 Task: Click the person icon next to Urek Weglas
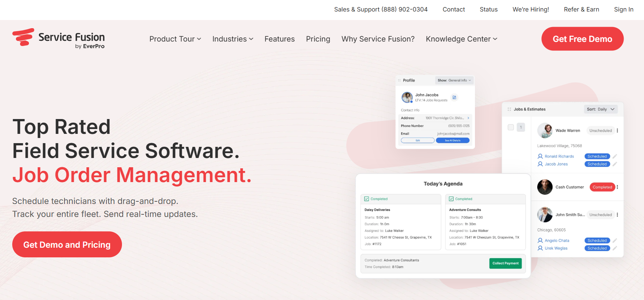pos(540,248)
